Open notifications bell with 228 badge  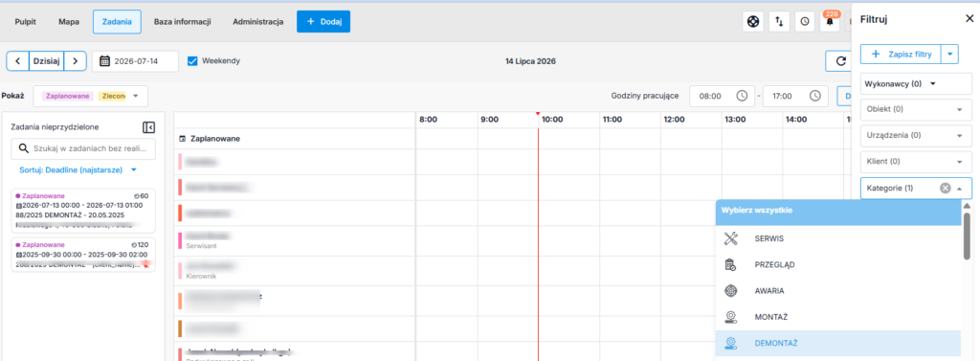click(x=830, y=21)
